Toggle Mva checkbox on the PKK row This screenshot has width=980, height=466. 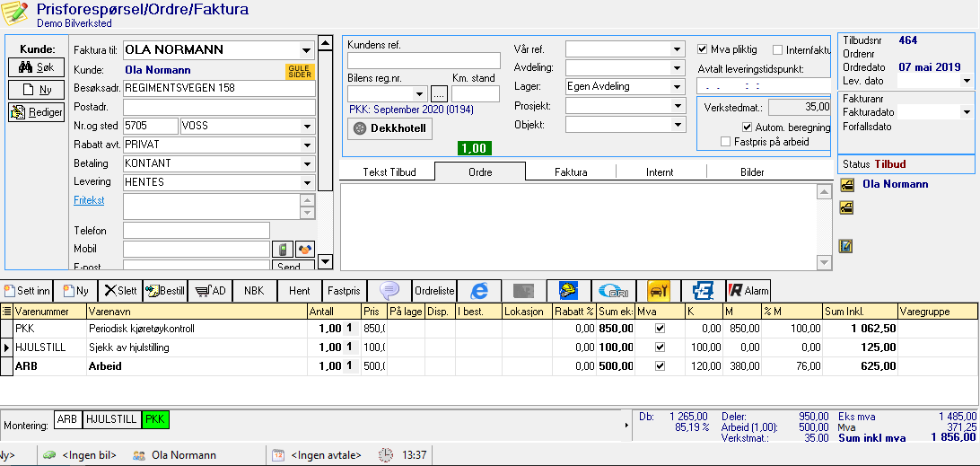click(x=661, y=329)
